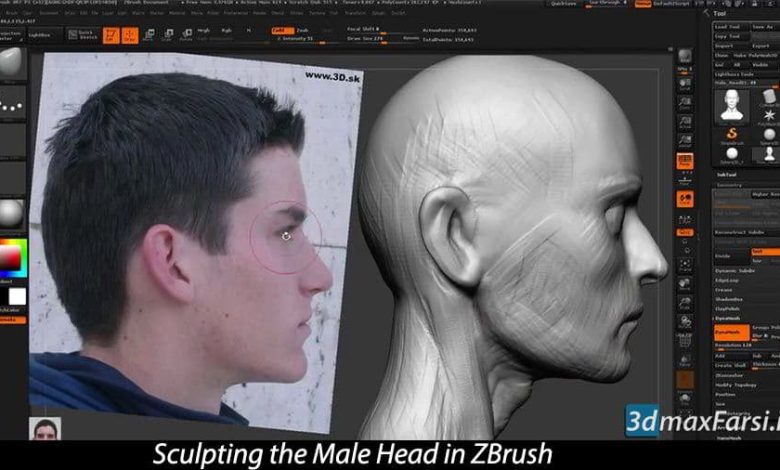
Task: Click the Divide button
Action: point(732,256)
